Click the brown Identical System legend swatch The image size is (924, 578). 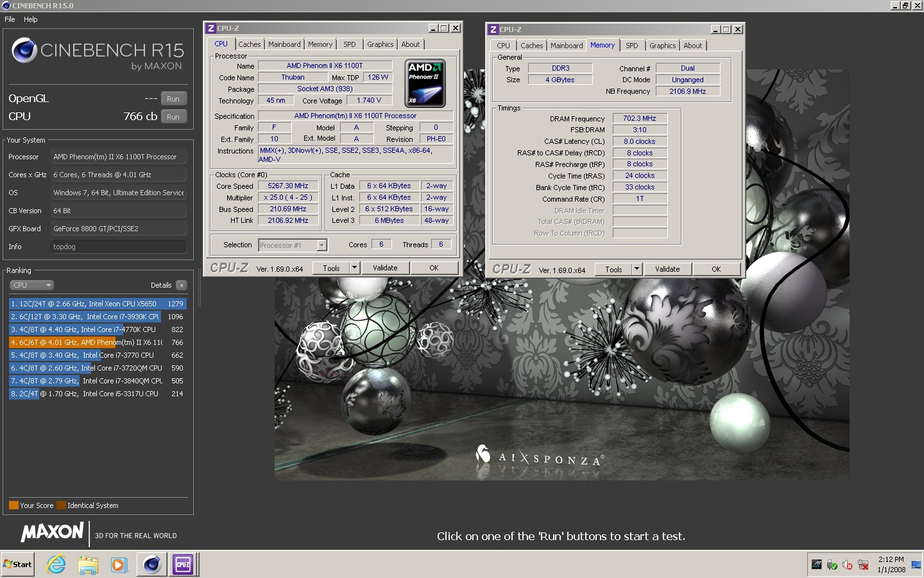(x=61, y=505)
